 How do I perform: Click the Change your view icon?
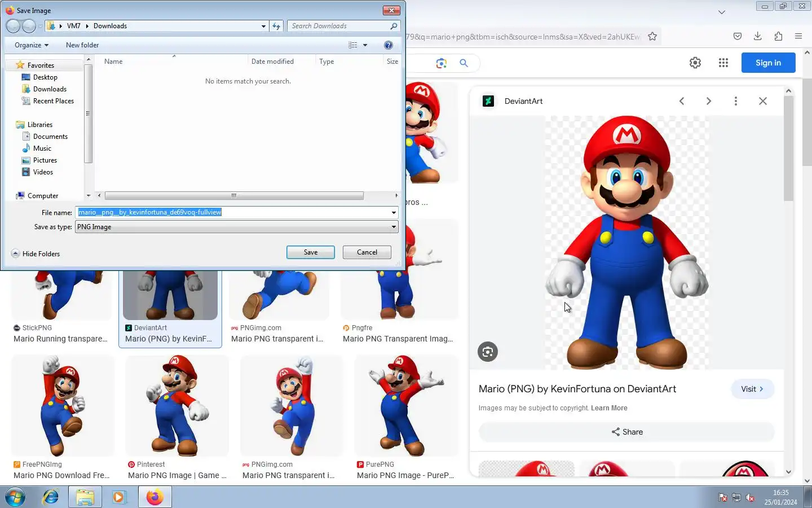[x=353, y=45]
